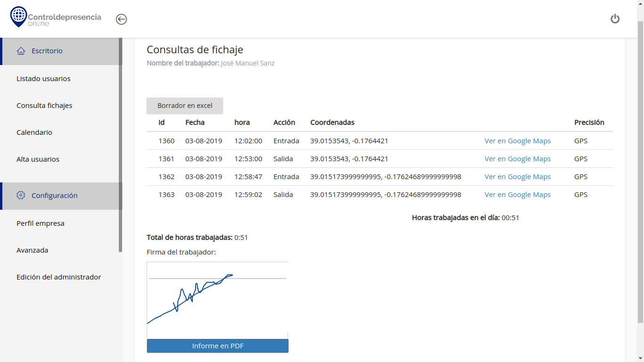Click the gear icon beside Configuración

pyautogui.click(x=21, y=195)
